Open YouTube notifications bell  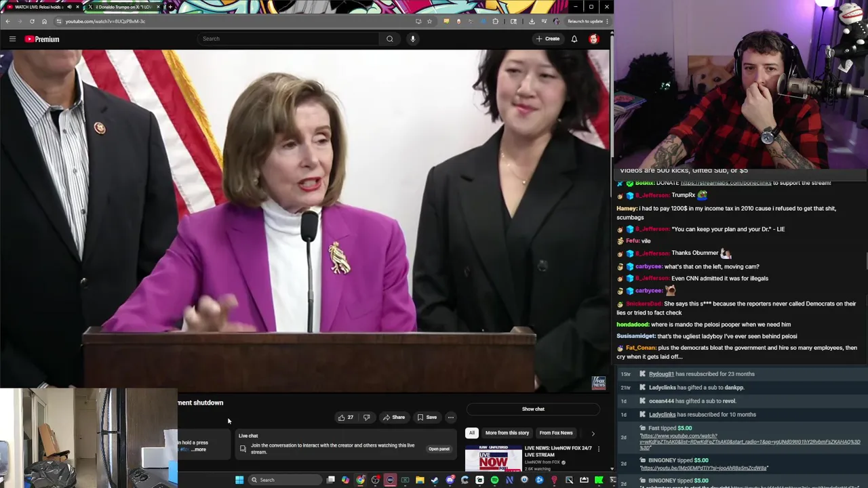click(574, 39)
